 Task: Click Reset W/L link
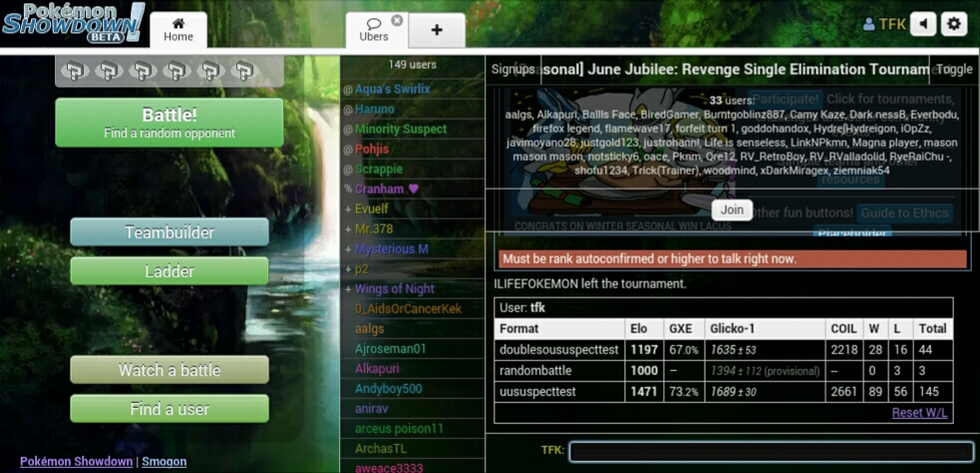919,412
